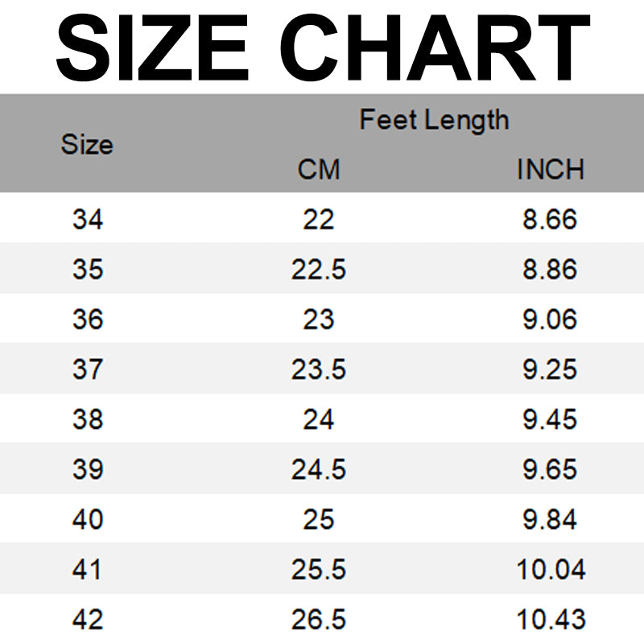The height and width of the screenshot is (644, 644).
Task: Click size 39 cell
Action: click(88, 469)
